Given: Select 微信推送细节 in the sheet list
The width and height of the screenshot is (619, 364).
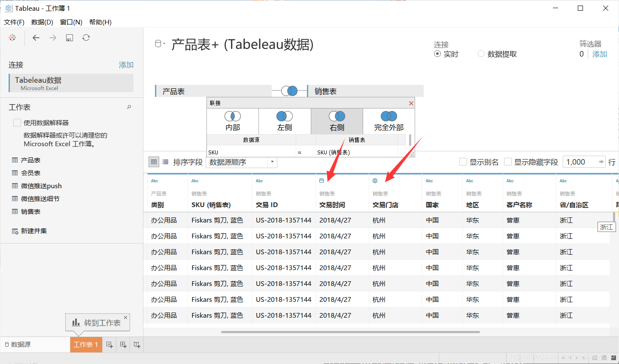Looking at the screenshot, I should click(x=40, y=199).
